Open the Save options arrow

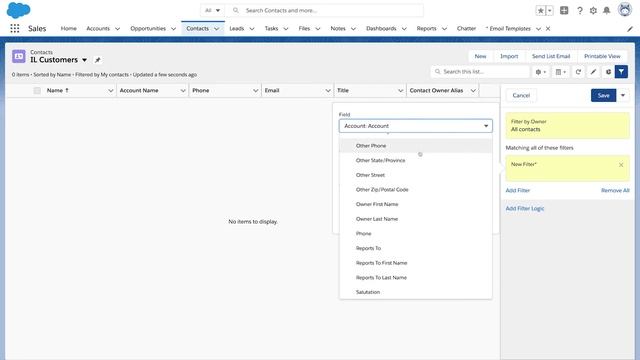tap(623, 96)
